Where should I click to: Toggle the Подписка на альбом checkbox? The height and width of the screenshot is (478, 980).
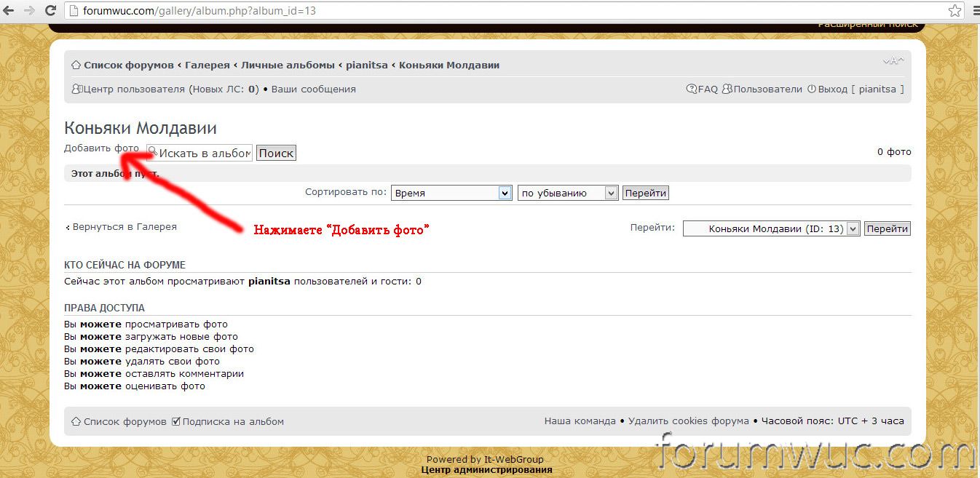pyautogui.click(x=175, y=421)
